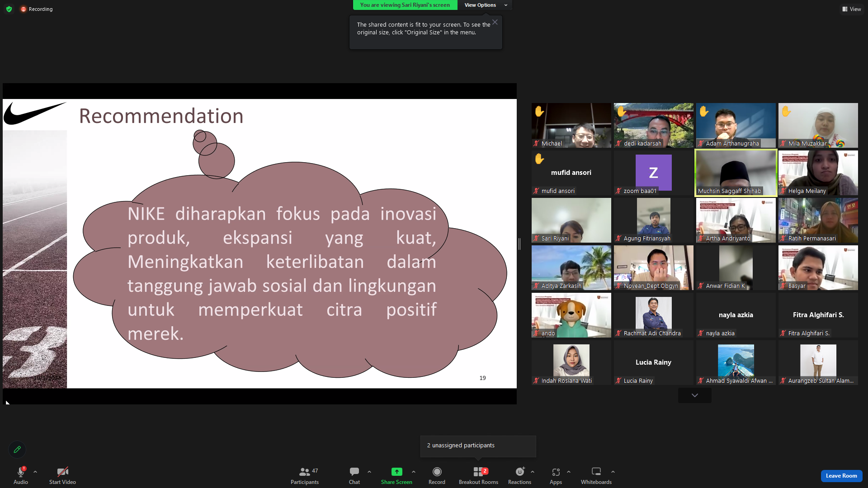This screenshot has height=488, width=868.
Task: Select the mufid ansori participant tile
Action: [571, 173]
